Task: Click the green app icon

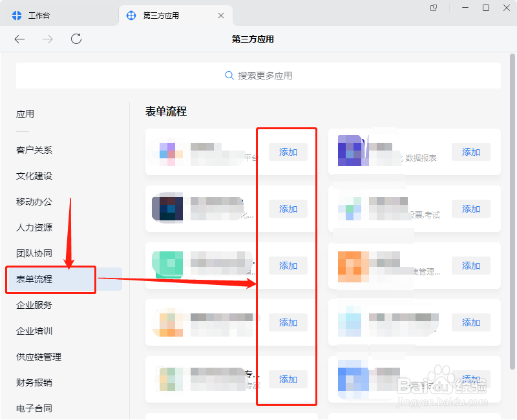Action: (x=167, y=265)
